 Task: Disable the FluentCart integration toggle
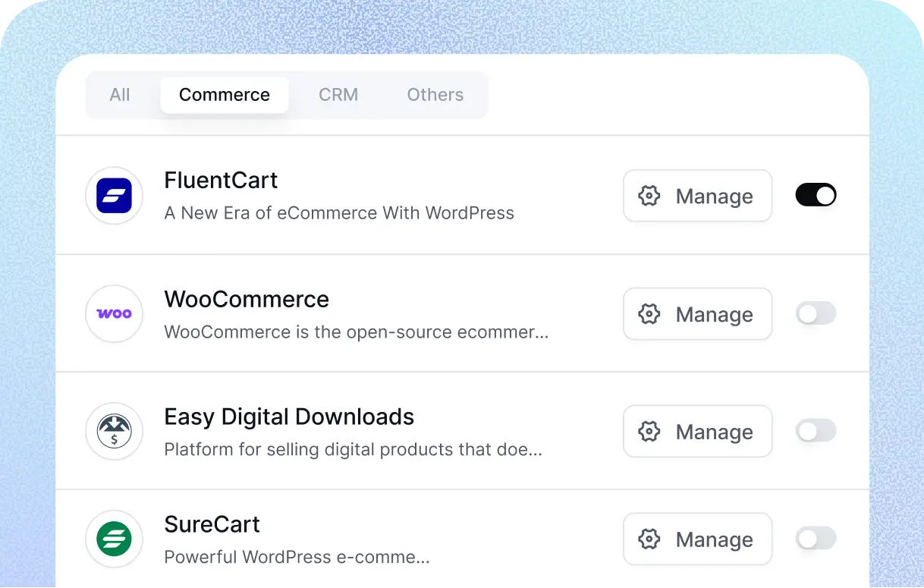pyautogui.click(x=816, y=195)
